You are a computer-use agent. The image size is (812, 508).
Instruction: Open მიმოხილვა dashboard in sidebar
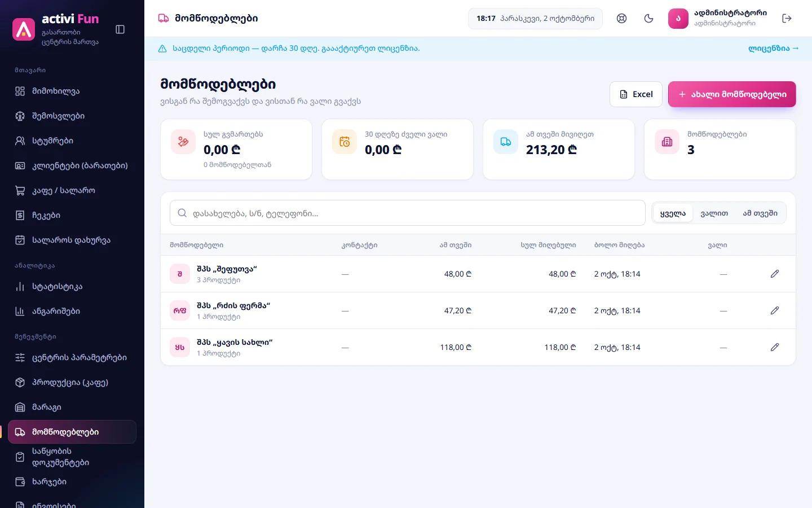tap(72, 91)
